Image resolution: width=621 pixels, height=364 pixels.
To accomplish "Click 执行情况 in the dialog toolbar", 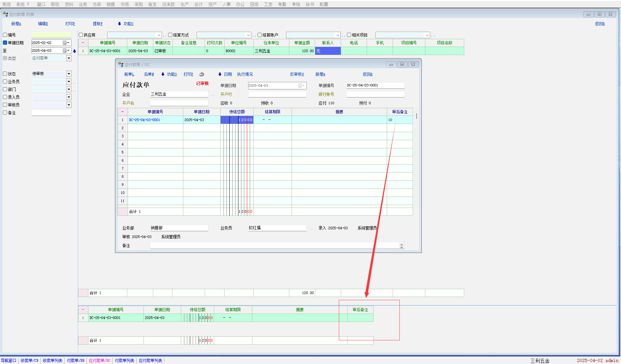I will (245, 74).
